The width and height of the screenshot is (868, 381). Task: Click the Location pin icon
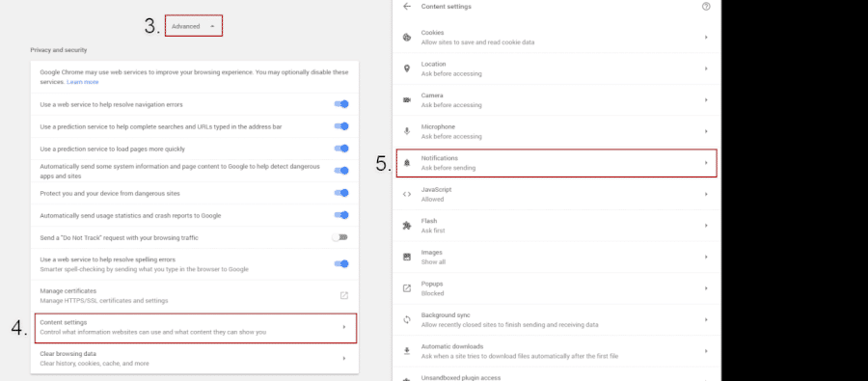click(x=407, y=68)
